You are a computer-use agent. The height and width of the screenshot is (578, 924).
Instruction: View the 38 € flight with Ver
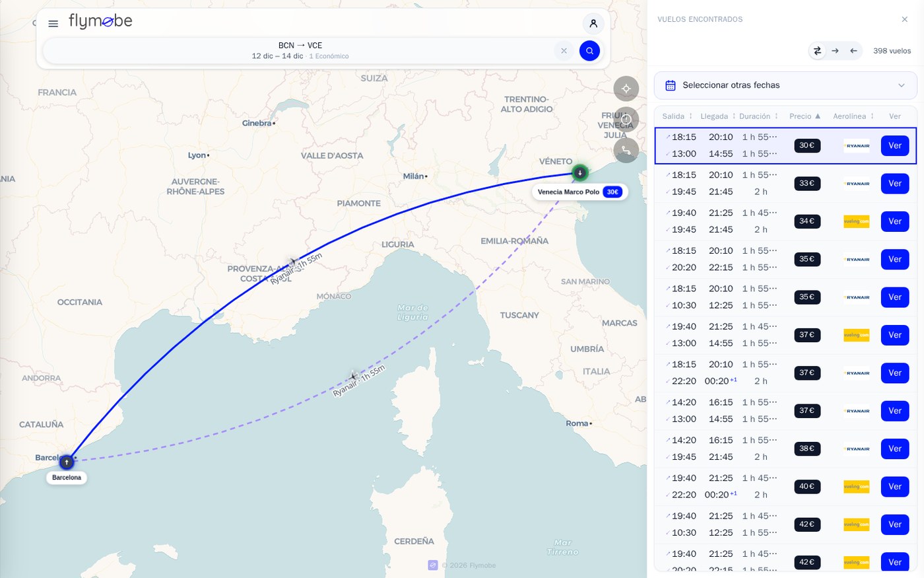[895, 449]
